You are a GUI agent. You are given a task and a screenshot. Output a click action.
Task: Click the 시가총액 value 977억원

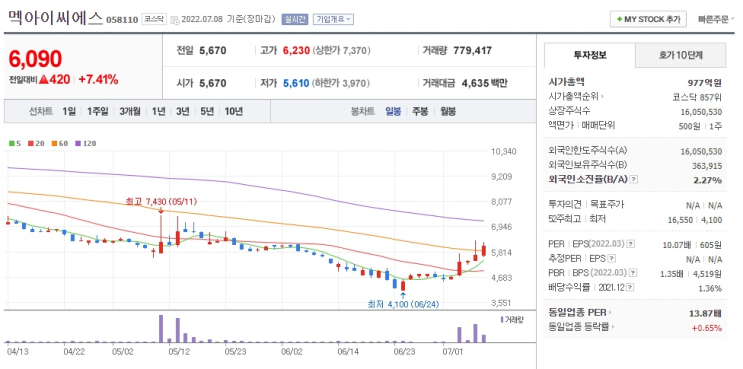(x=704, y=83)
